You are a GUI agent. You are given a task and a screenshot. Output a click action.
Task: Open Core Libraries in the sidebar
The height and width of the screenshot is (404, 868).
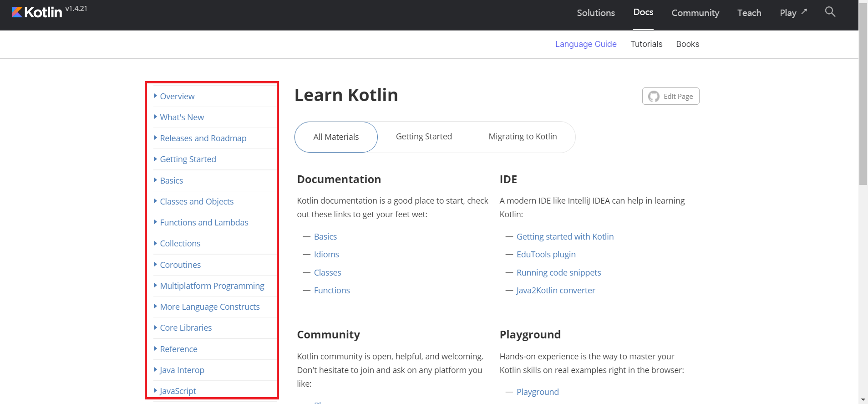click(x=186, y=327)
